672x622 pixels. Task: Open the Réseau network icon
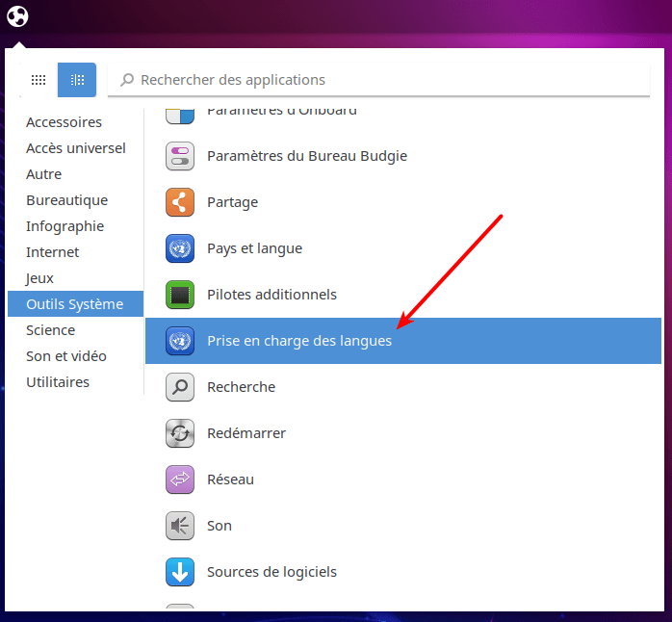tap(180, 479)
